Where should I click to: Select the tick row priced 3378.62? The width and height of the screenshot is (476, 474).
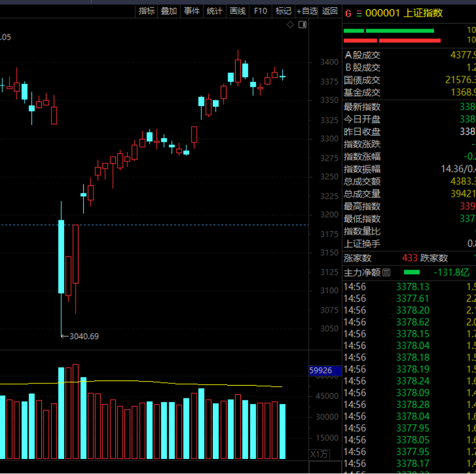(409, 322)
